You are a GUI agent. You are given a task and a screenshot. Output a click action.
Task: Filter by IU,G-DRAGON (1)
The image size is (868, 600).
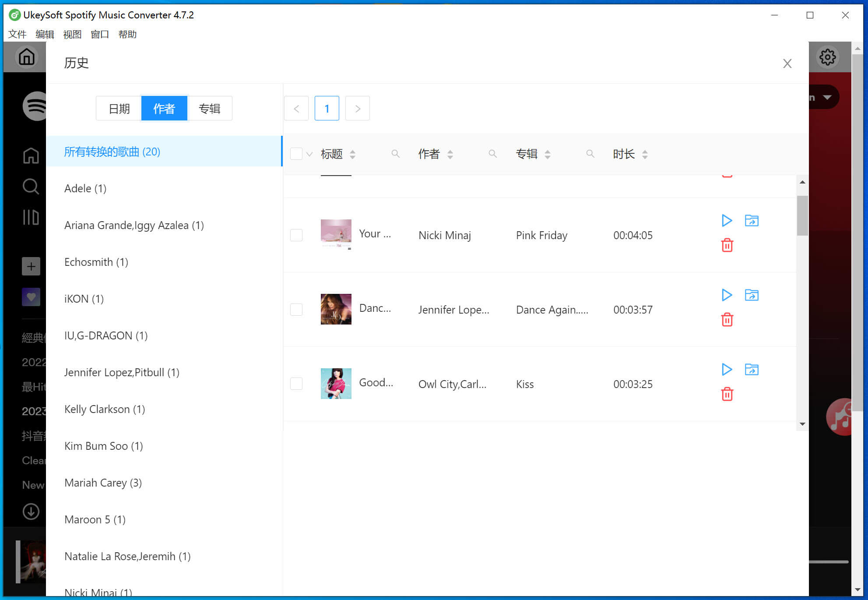[x=164, y=335]
